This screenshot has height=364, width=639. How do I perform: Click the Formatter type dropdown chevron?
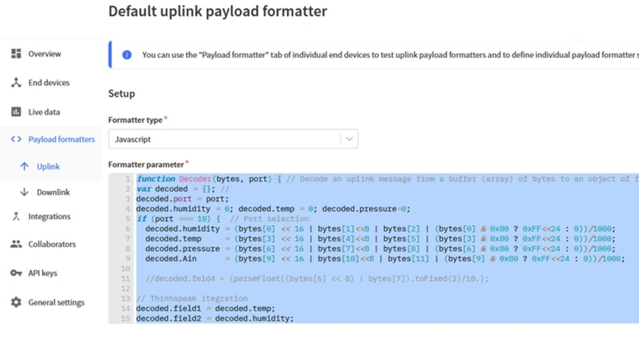point(349,139)
